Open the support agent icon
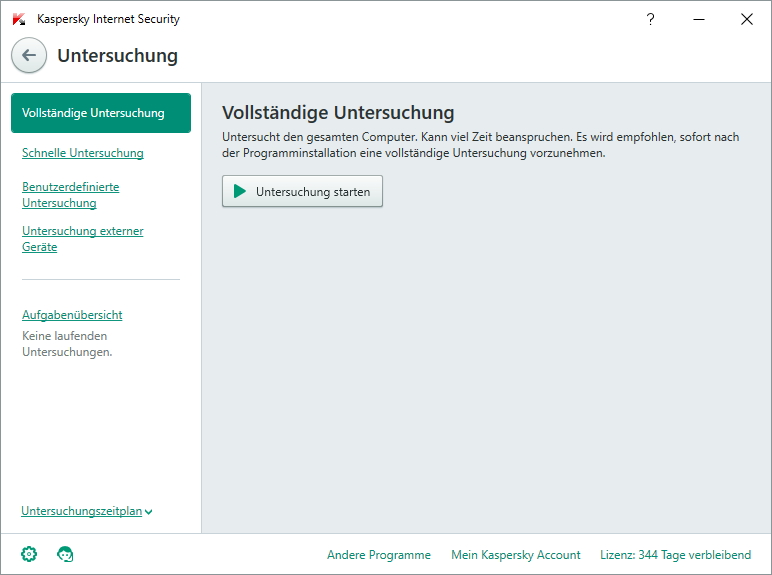Screen dimensions: 772x575 click(65, 554)
